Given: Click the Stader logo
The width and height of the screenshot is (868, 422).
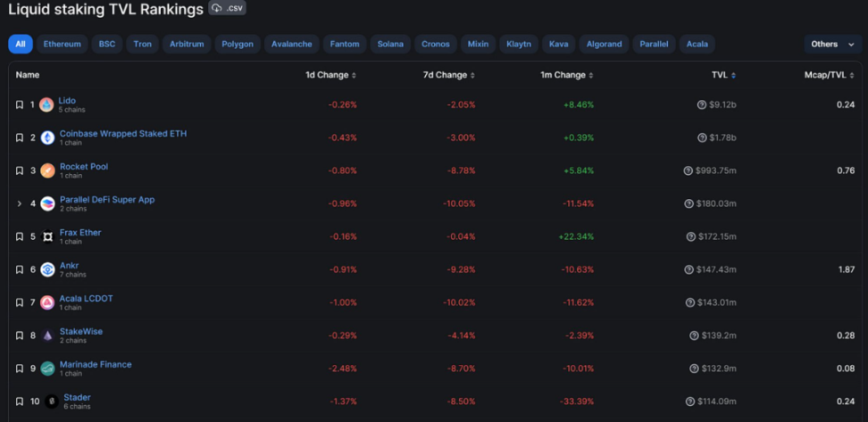Looking at the screenshot, I should coord(52,401).
